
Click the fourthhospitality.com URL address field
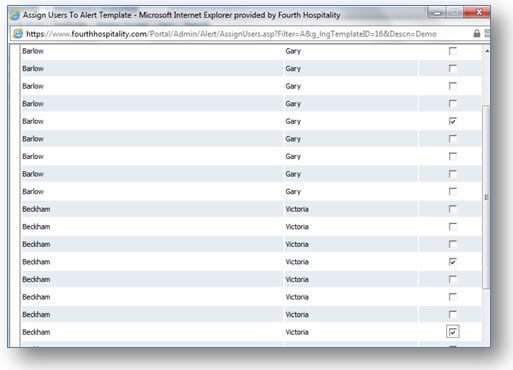point(231,34)
